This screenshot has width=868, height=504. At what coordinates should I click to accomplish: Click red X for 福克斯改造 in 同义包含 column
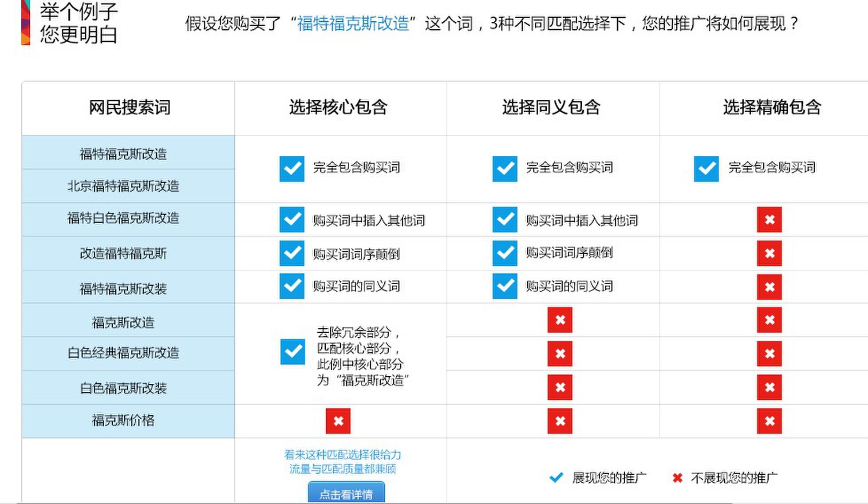[560, 320]
